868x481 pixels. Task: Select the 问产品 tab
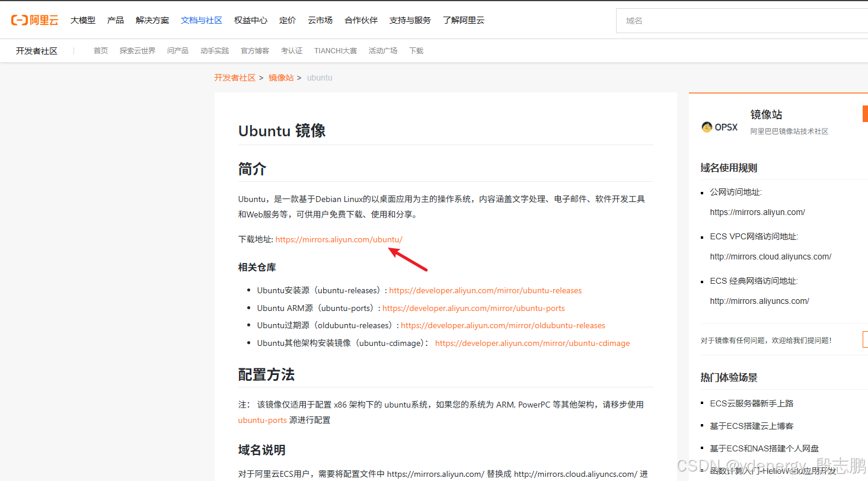pos(178,51)
